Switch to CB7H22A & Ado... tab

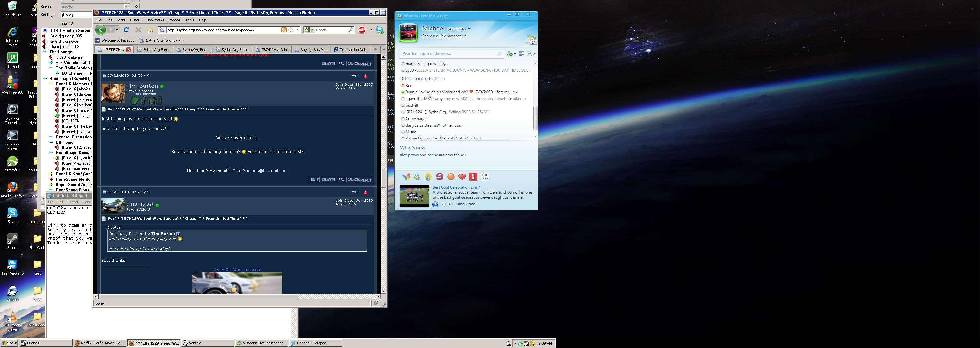271,49
